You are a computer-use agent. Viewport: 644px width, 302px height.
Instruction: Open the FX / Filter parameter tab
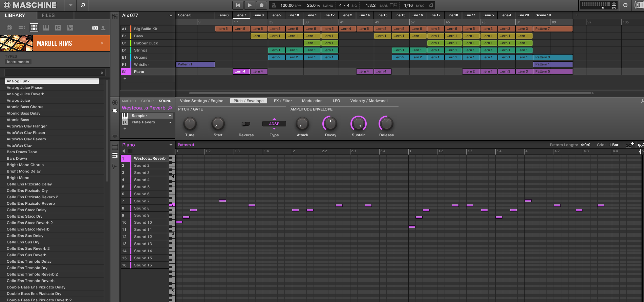click(x=283, y=101)
